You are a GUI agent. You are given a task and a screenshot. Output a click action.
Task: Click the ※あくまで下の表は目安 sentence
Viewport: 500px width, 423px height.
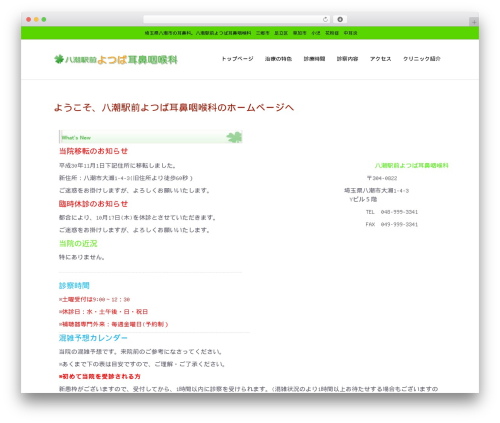(x=142, y=364)
